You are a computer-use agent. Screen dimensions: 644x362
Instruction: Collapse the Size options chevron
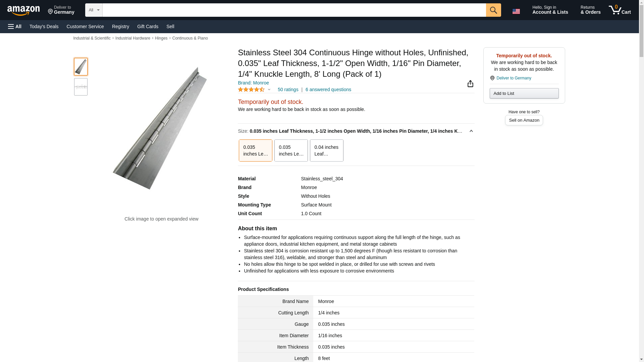click(471, 131)
